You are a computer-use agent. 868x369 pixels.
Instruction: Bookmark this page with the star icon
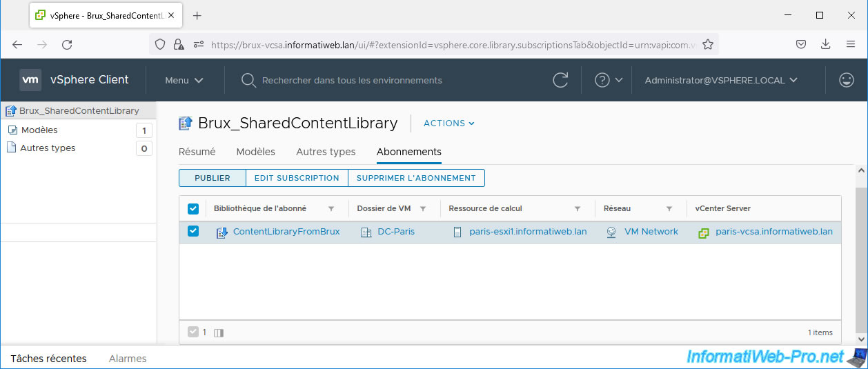point(707,44)
